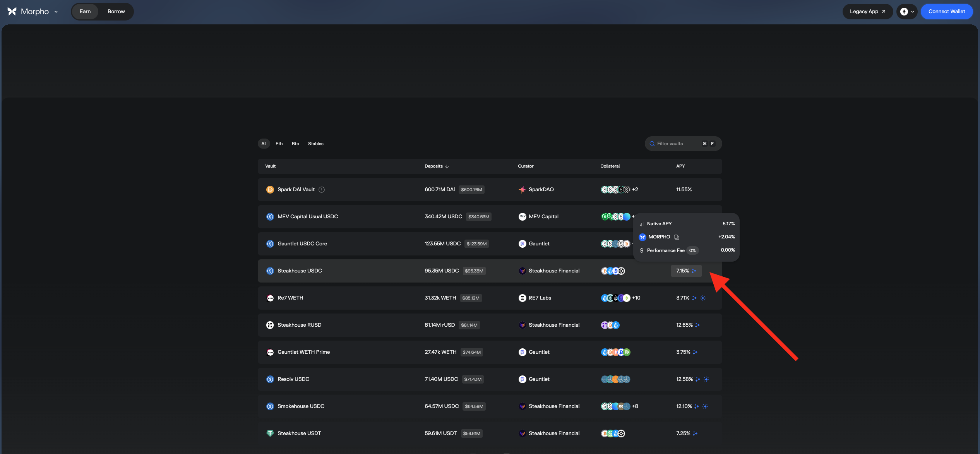980x454 pixels.
Task: Click Spark DAI Vault info icon
Action: click(x=322, y=190)
